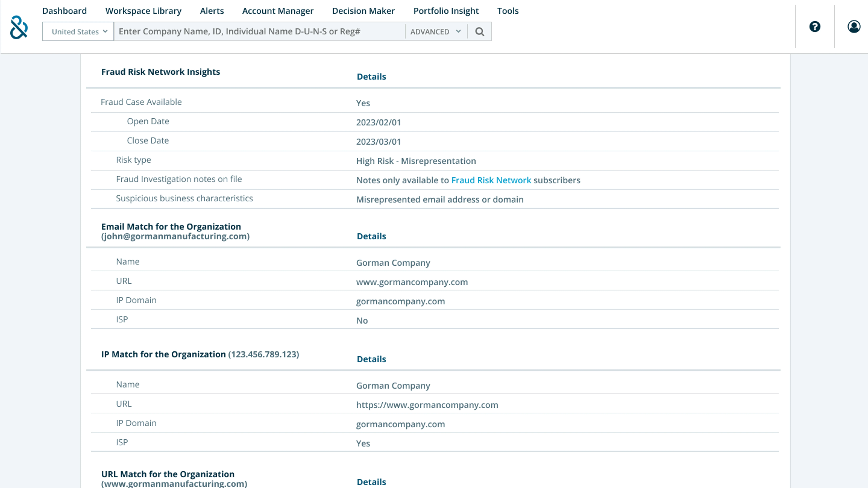Viewport: 868px width, 488px height.
Task: Go to Workspace Library
Action: coord(143,11)
